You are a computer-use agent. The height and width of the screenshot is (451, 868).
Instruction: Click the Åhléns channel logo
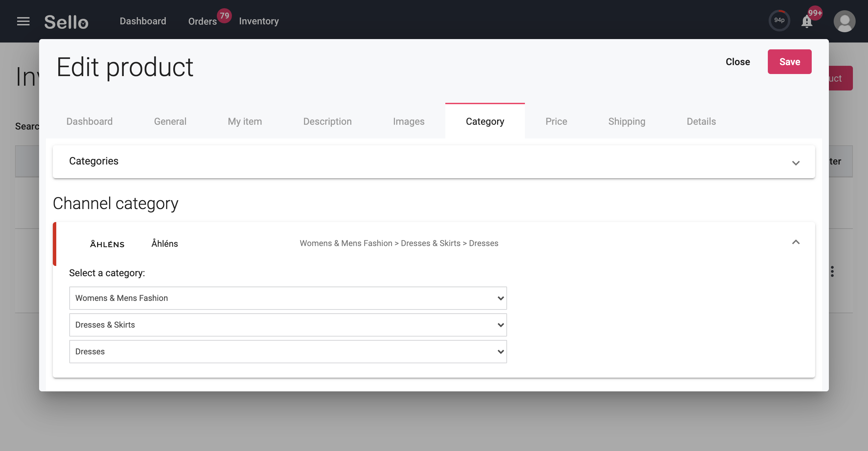pos(107,244)
